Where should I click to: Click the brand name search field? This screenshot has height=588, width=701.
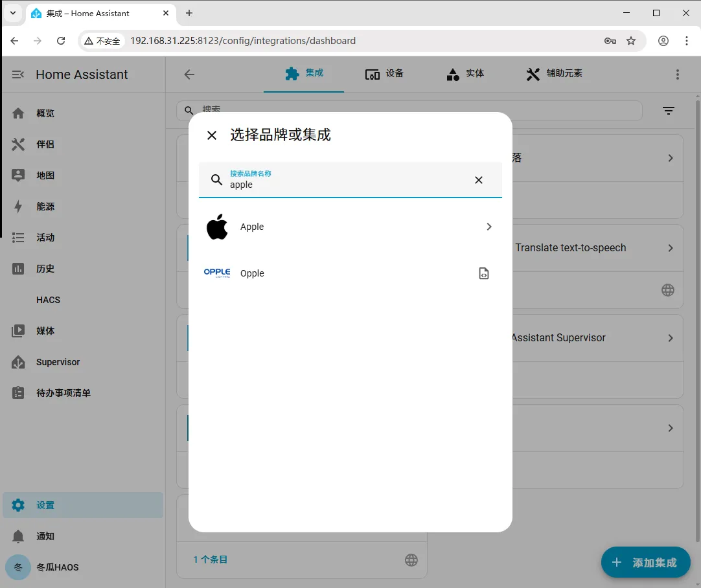(x=350, y=180)
